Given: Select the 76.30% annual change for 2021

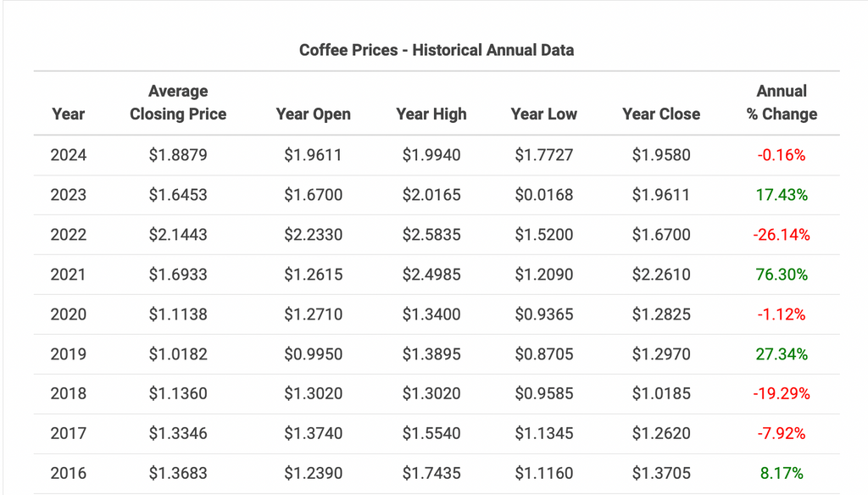Looking at the screenshot, I should pos(782,275).
